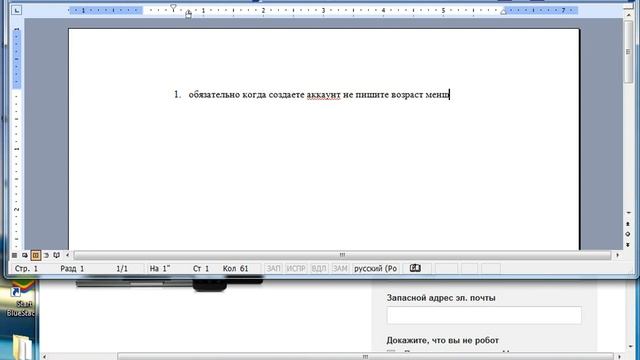
Task: Click the vertical ruler in Word
Action: [16, 139]
